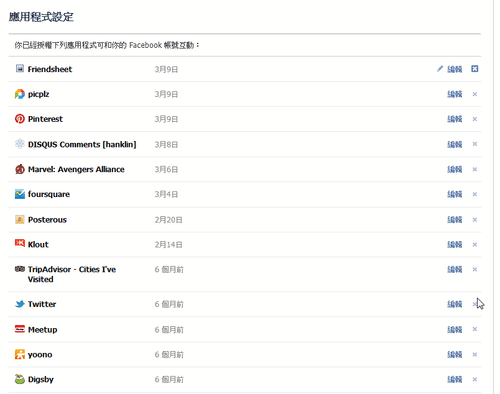Image resolution: width=500 pixels, height=394 pixels.
Task: Select Marvel: Avengers Alliance name
Action: pyautogui.click(x=76, y=169)
